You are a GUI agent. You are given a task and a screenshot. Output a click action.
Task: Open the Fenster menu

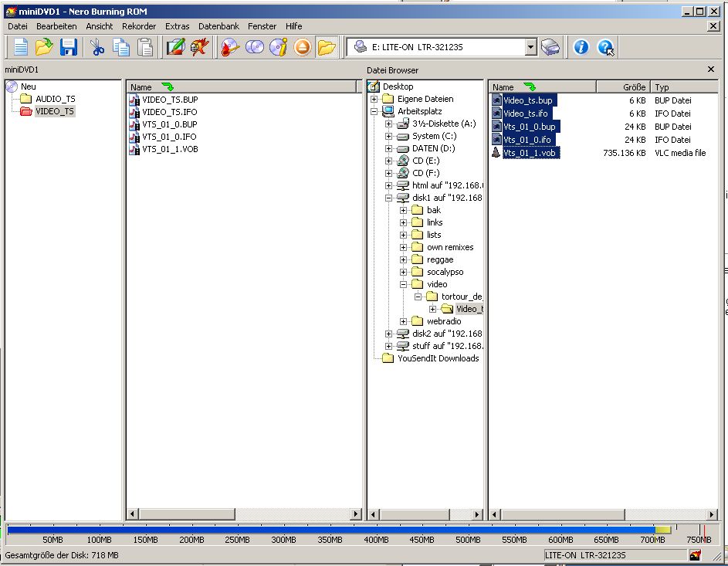point(262,26)
